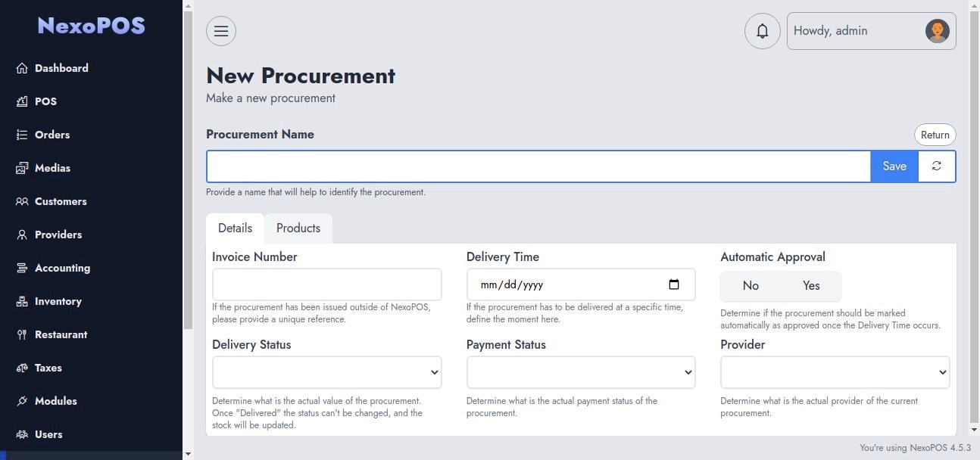Click the Inventory boxes icon

coord(22,301)
